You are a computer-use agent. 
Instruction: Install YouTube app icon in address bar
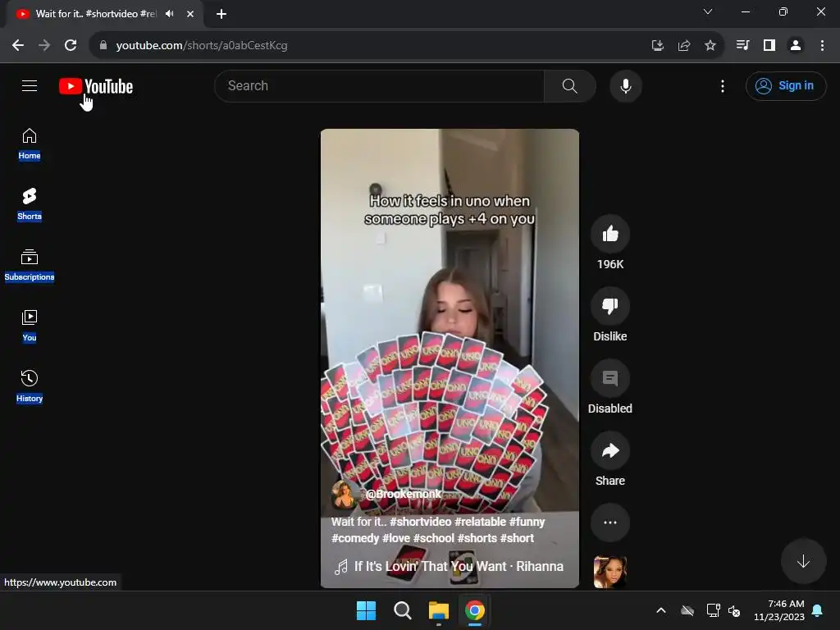[657, 46]
